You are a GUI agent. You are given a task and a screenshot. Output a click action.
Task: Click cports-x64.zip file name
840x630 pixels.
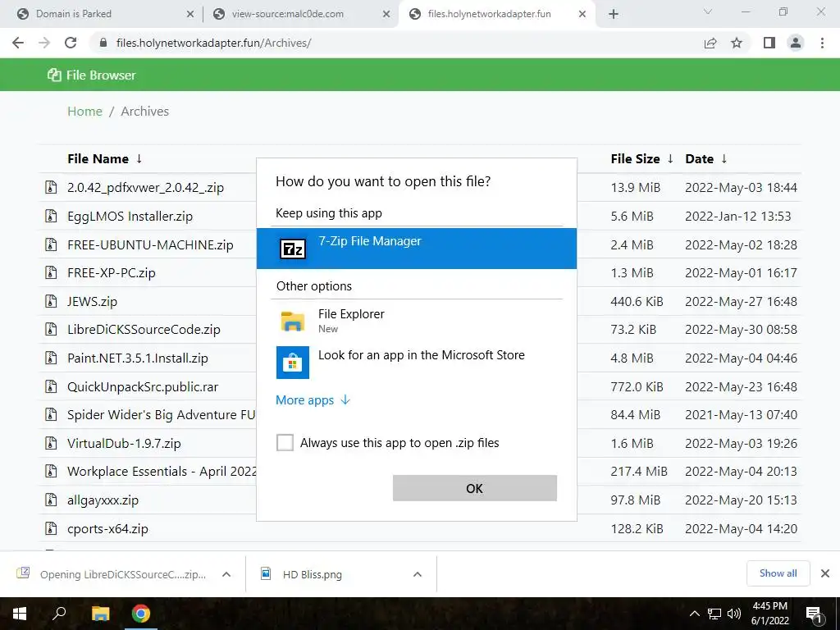(107, 529)
